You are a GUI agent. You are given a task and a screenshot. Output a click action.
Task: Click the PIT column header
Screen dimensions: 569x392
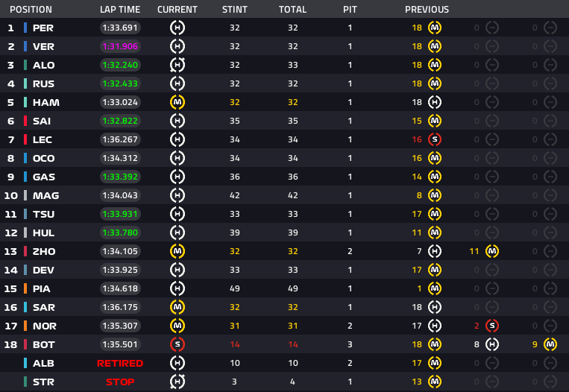click(350, 10)
